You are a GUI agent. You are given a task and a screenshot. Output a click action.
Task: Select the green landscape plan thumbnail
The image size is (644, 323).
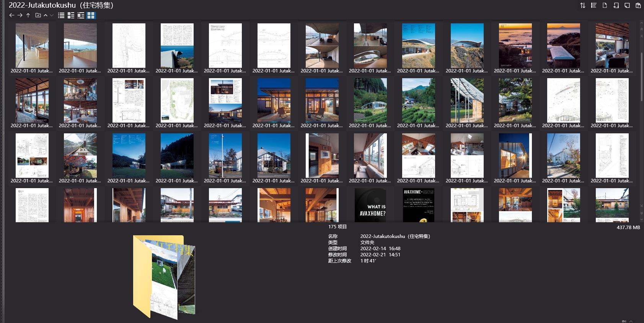click(x=177, y=100)
